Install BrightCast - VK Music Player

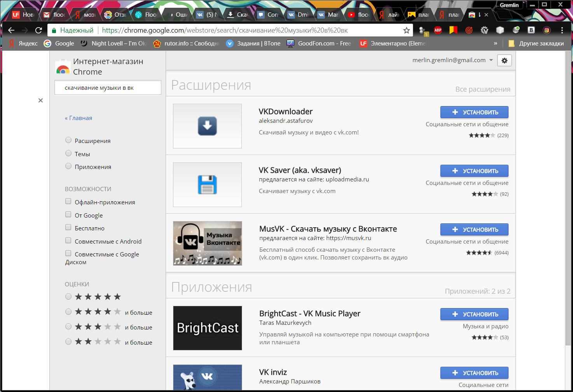[x=474, y=314]
